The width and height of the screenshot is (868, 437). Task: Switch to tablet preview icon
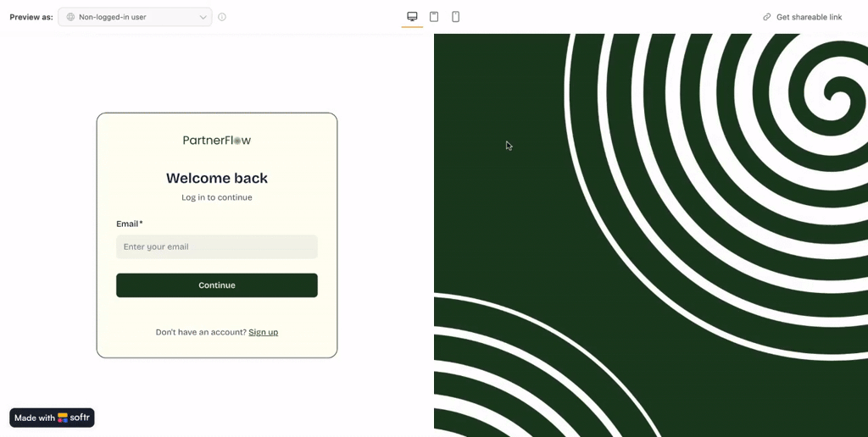pos(434,17)
